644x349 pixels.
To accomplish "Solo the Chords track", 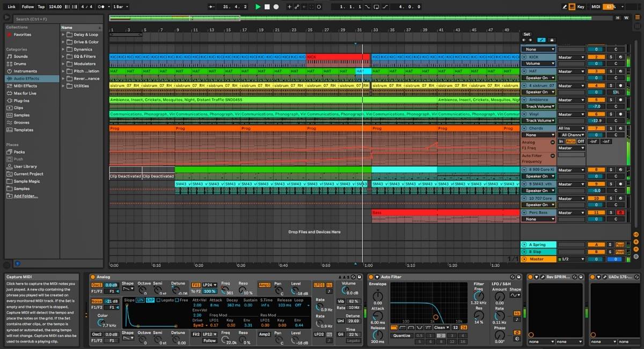I will click(610, 128).
